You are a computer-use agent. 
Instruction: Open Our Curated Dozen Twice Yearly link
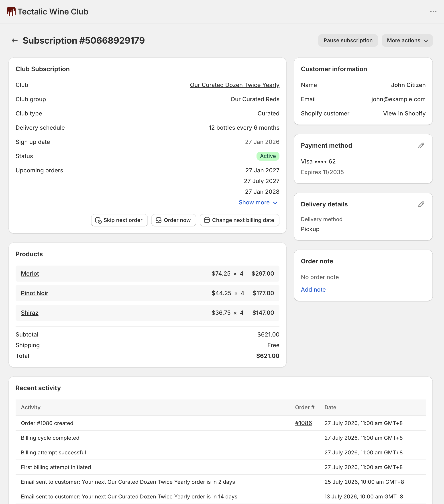pos(234,85)
